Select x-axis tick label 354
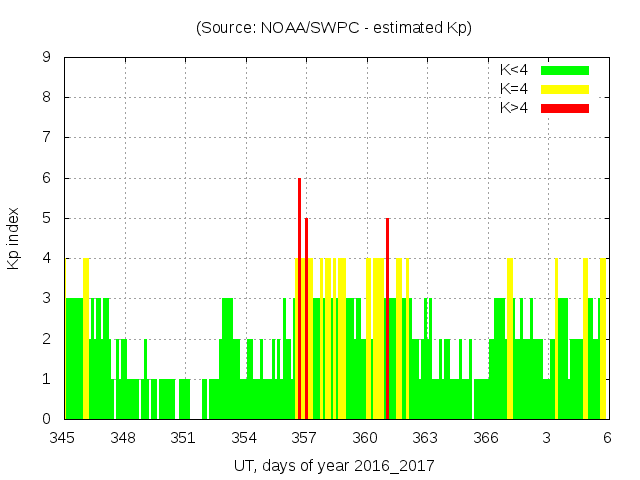 point(244,438)
